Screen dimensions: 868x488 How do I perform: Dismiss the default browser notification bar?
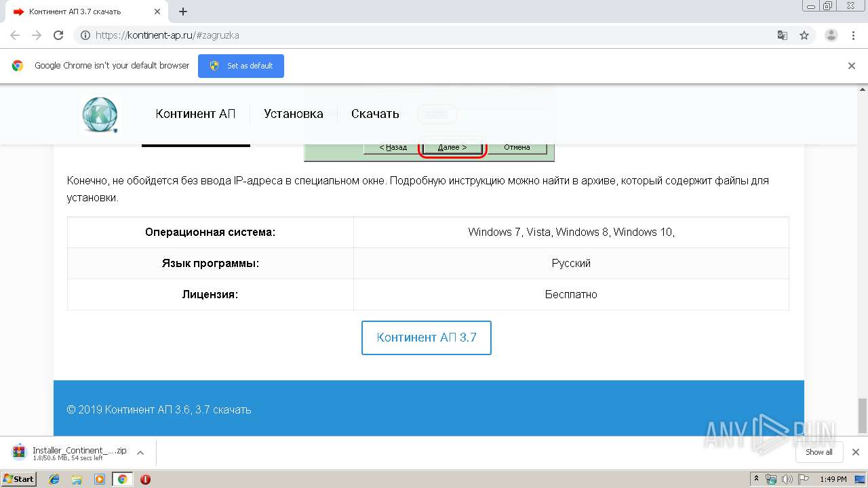coord(852,66)
